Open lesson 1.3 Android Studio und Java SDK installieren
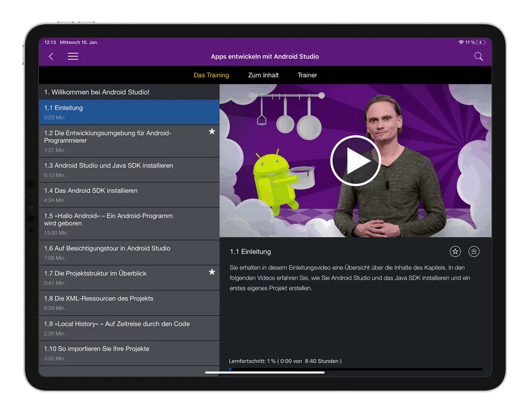Image resolution: width=532 pixels, height=416 pixels. click(129, 170)
